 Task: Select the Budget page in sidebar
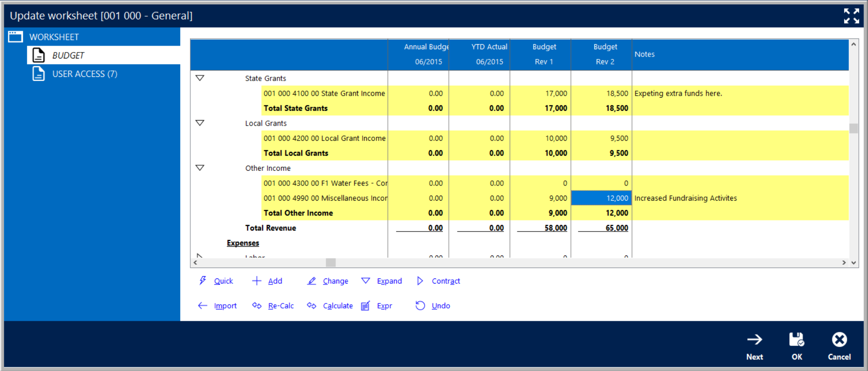click(68, 55)
